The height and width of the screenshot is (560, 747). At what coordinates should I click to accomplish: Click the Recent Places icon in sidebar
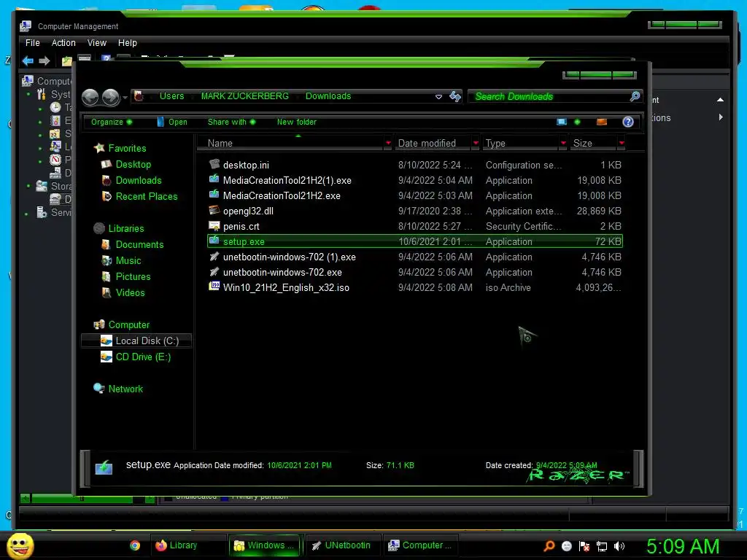coord(107,196)
